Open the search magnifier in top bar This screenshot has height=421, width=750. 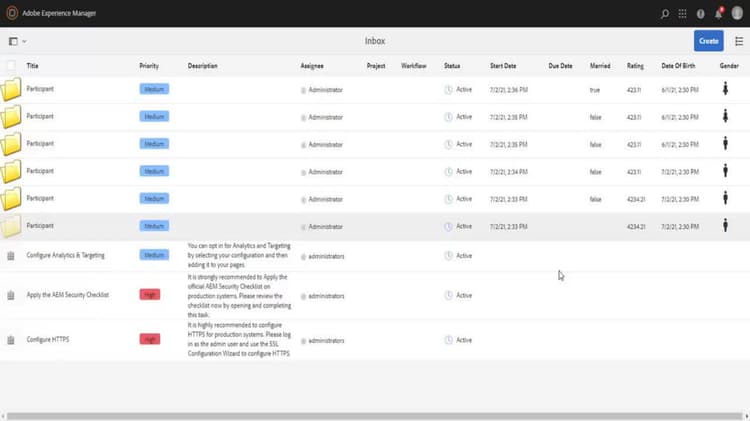pyautogui.click(x=665, y=14)
